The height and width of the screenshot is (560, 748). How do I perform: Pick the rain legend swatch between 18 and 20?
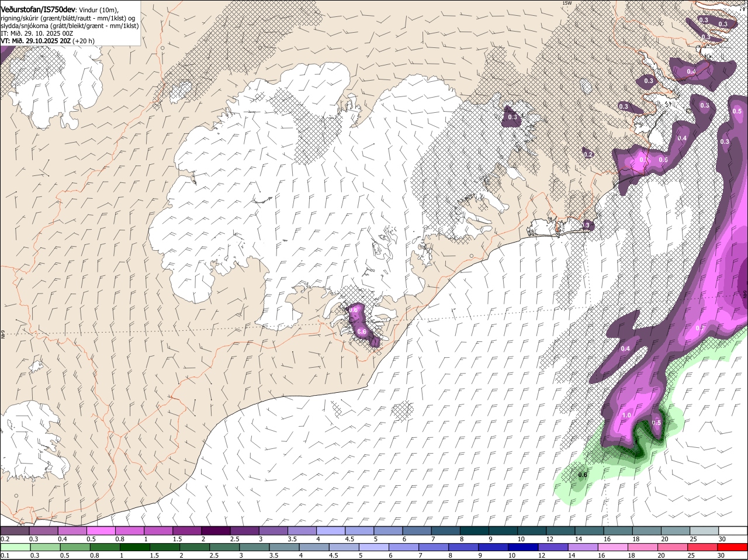coord(643,547)
